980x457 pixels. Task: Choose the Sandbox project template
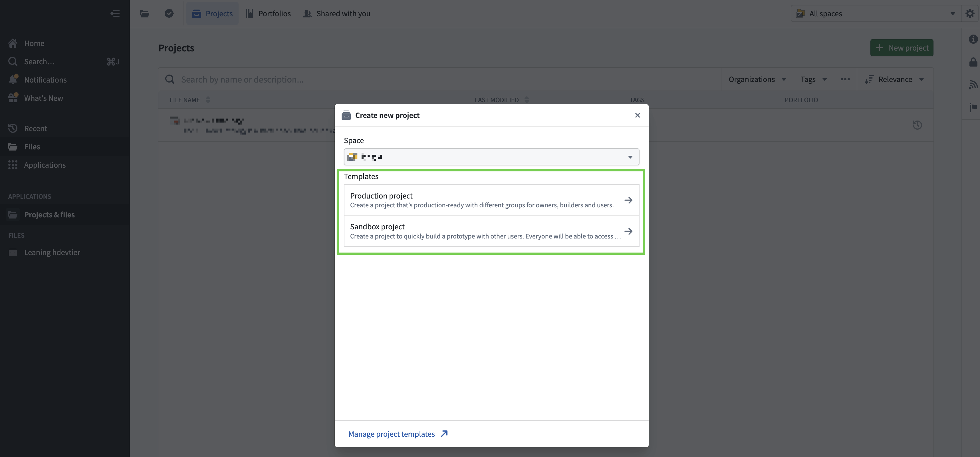click(491, 231)
